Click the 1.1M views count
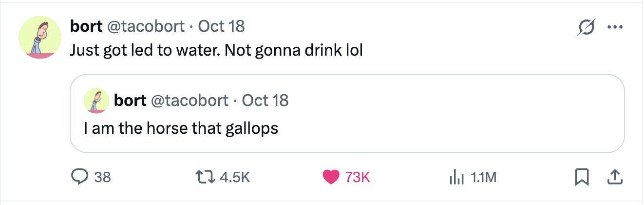 point(484,178)
